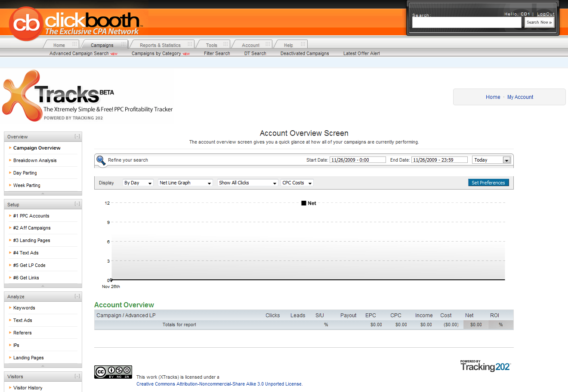Screen dimensions: 568x392
Task: Click the Clickbooth cb logo
Action: point(26,23)
